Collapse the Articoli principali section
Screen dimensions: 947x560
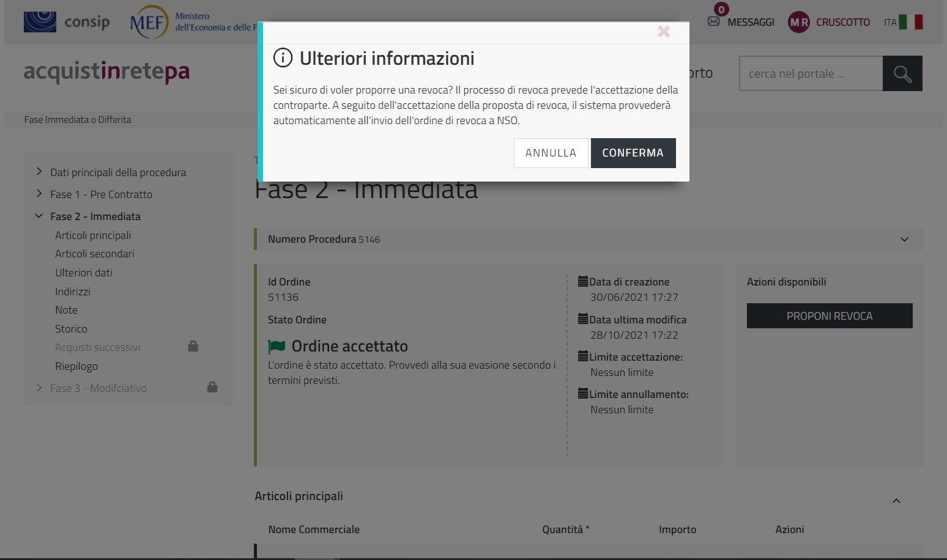(896, 501)
